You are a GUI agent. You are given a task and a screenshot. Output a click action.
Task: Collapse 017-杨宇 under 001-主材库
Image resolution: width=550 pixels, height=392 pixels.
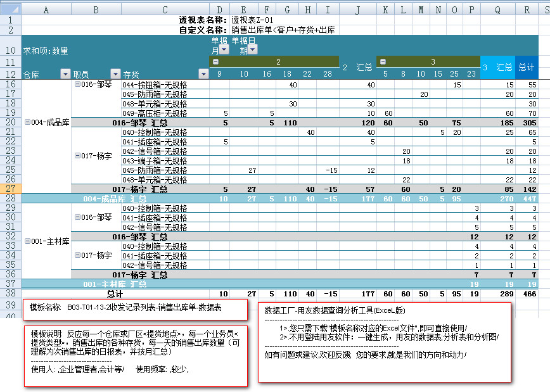point(77,255)
